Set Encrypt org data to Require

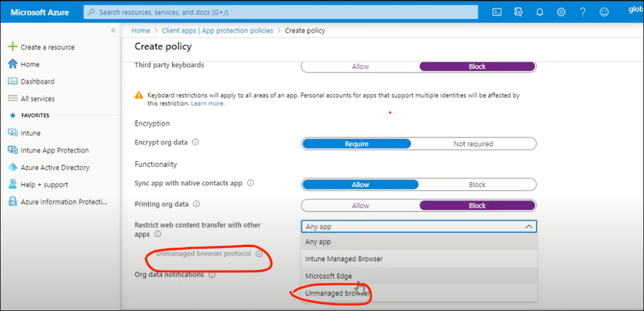pos(357,144)
